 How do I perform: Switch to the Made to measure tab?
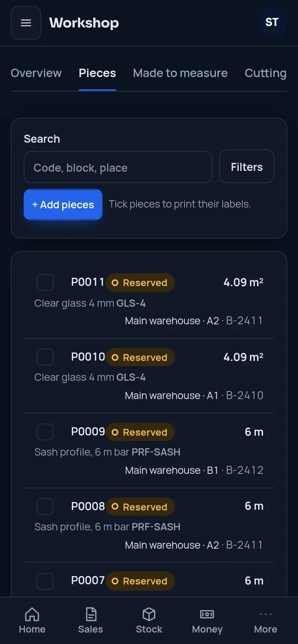point(180,73)
